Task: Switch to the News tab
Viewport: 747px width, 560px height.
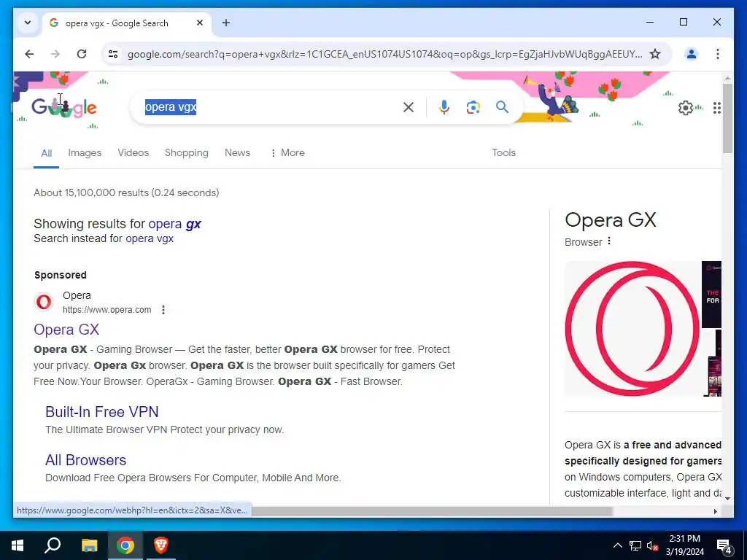Action: click(237, 153)
